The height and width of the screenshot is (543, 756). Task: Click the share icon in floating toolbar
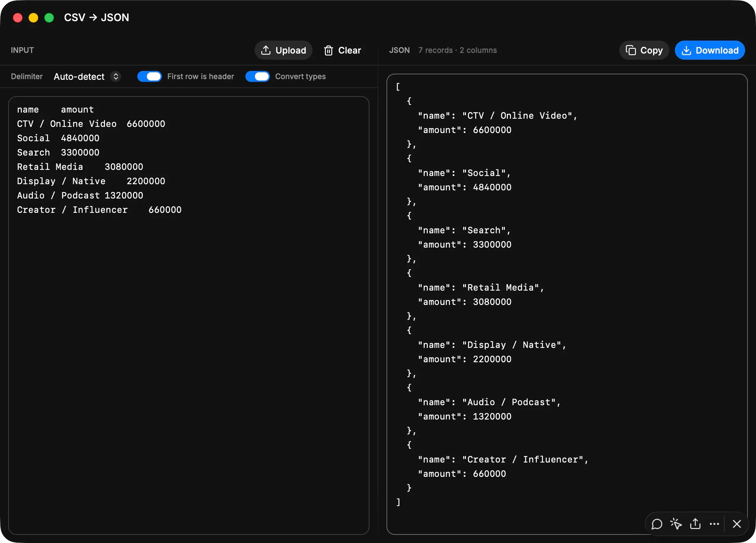(x=695, y=524)
